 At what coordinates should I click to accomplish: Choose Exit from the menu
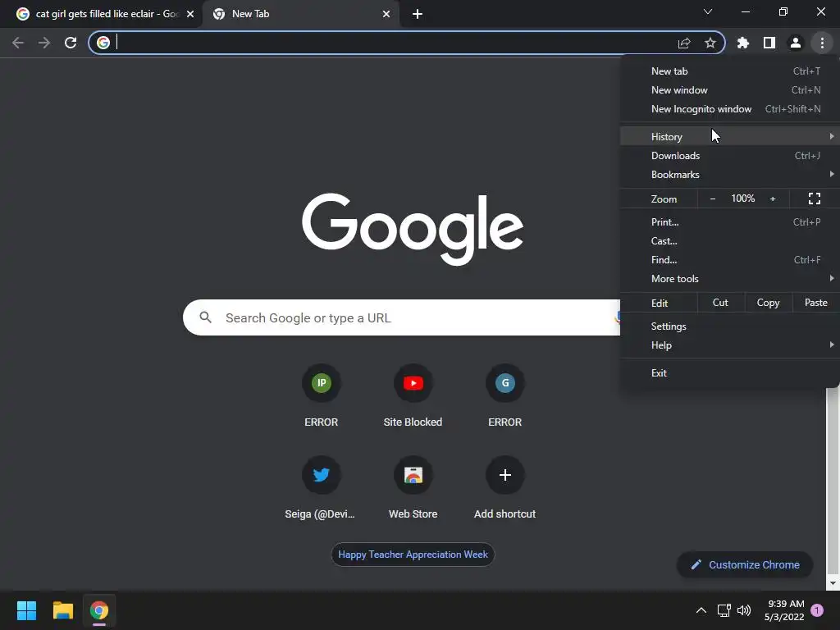point(729,373)
